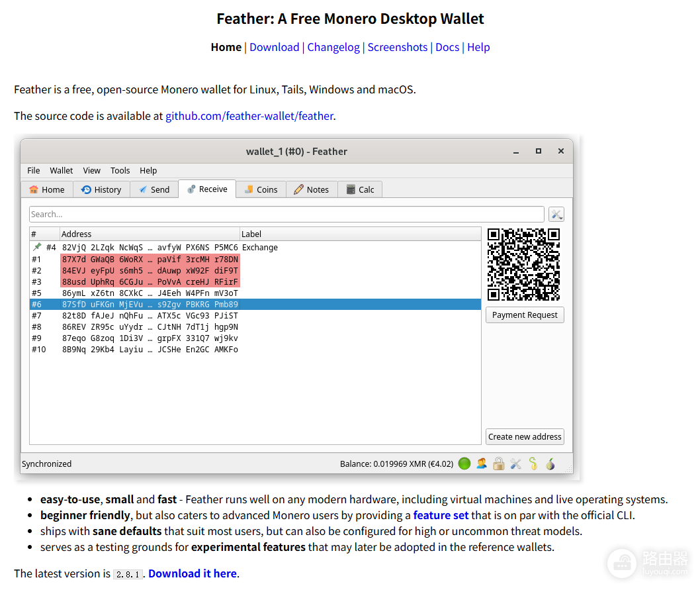
Task: Click the Tor onion icon in status bar
Action: point(550,464)
